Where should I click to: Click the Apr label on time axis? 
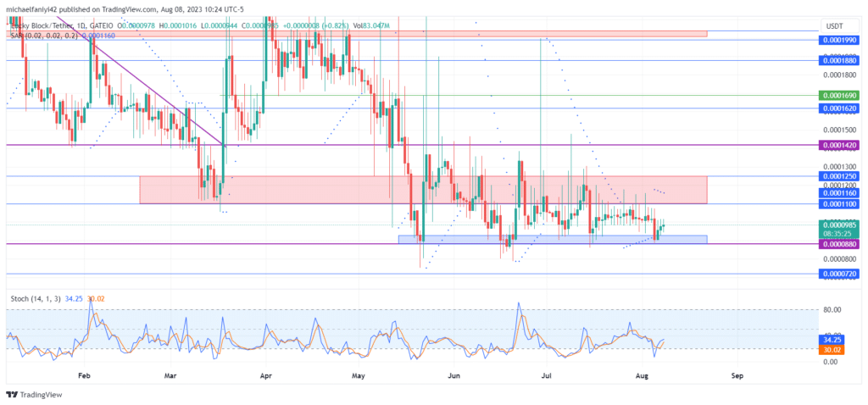(267, 375)
